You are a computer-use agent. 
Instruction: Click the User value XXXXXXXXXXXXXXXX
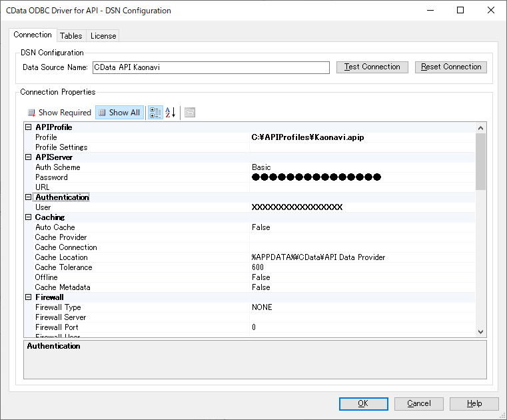click(297, 207)
